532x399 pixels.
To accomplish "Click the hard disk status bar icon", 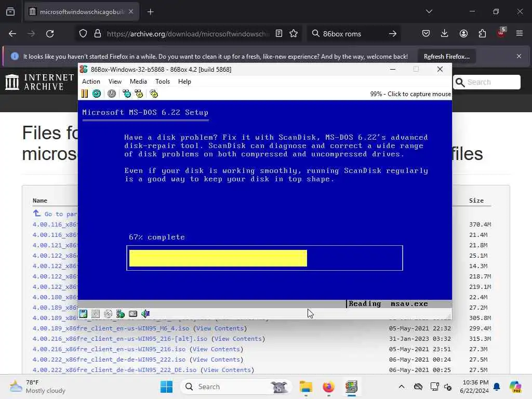I will (x=133, y=314).
